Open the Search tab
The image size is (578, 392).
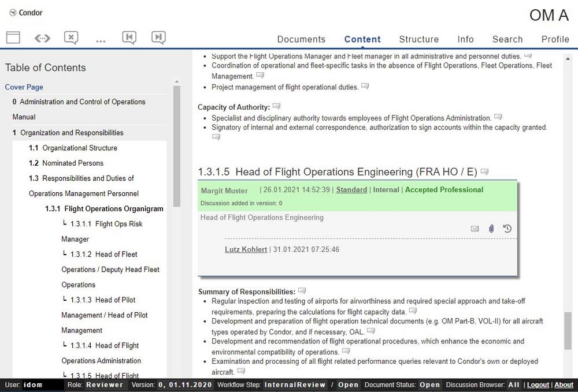(x=507, y=39)
